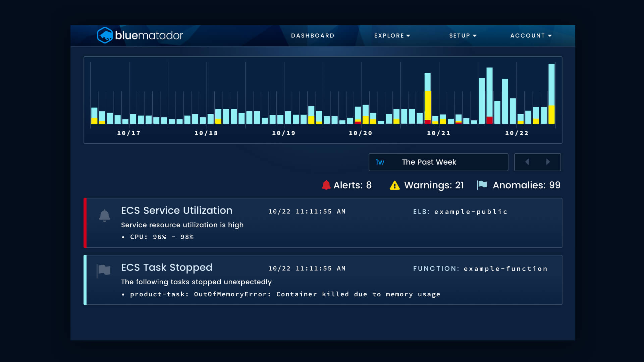The image size is (644, 362).
Task: Open the Setup dropdown
Action: tap(463, 36)
